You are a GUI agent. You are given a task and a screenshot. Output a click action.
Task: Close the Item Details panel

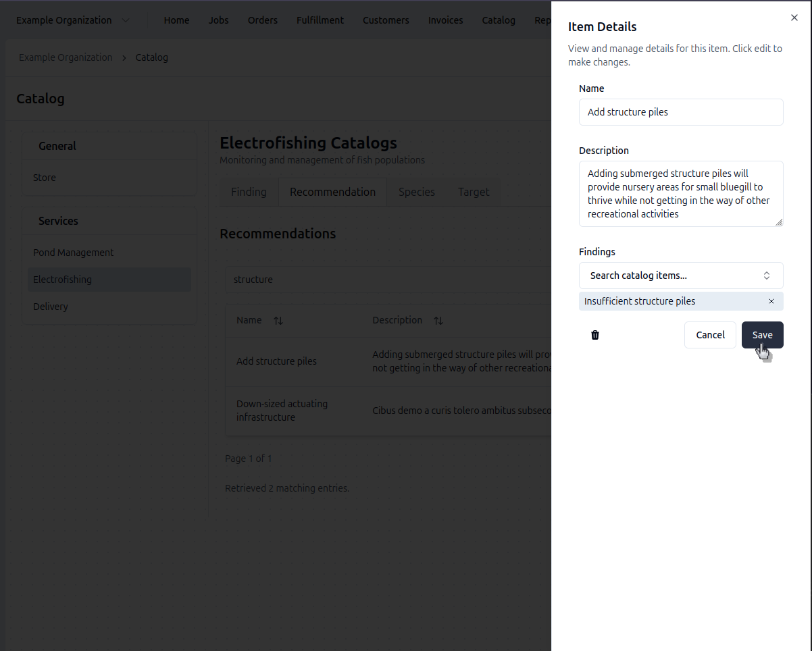point(794,18)
